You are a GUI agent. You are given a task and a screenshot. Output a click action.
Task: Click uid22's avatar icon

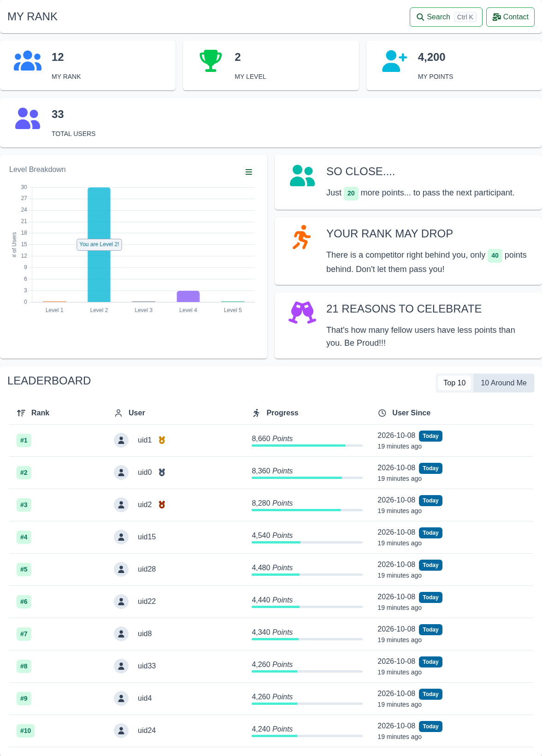tap(121, 602)
